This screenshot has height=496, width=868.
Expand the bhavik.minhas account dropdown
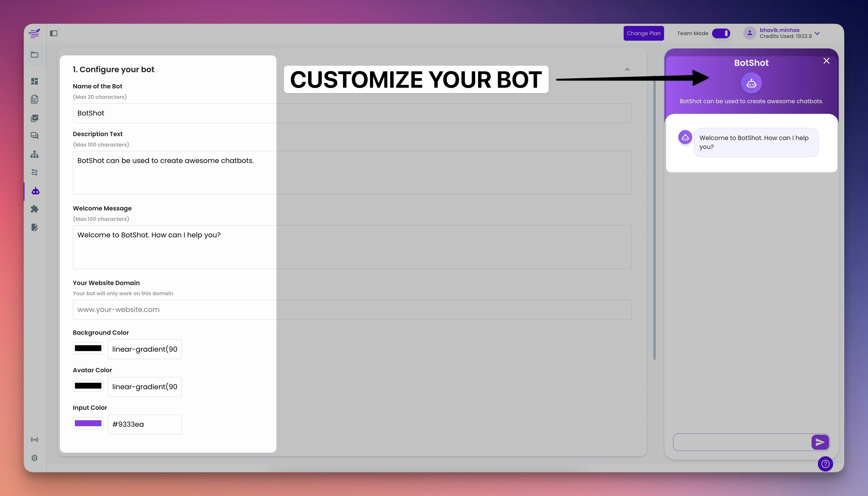click(x=817, y=33)
